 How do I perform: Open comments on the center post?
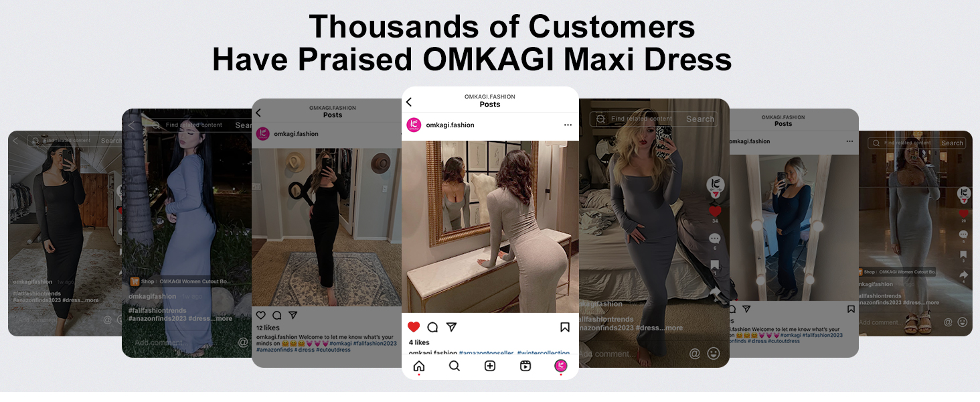tap(432, 327)
